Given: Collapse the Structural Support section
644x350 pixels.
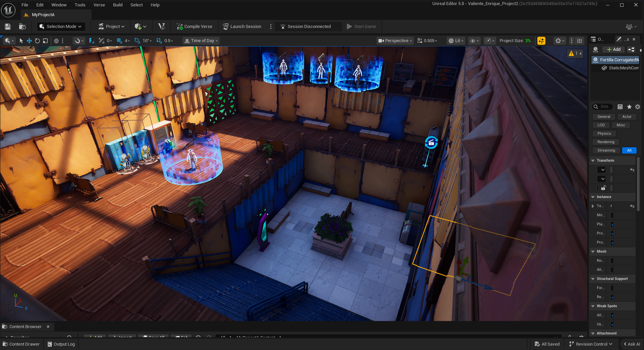Looking at the screenshot, I should tap(593, 279).
